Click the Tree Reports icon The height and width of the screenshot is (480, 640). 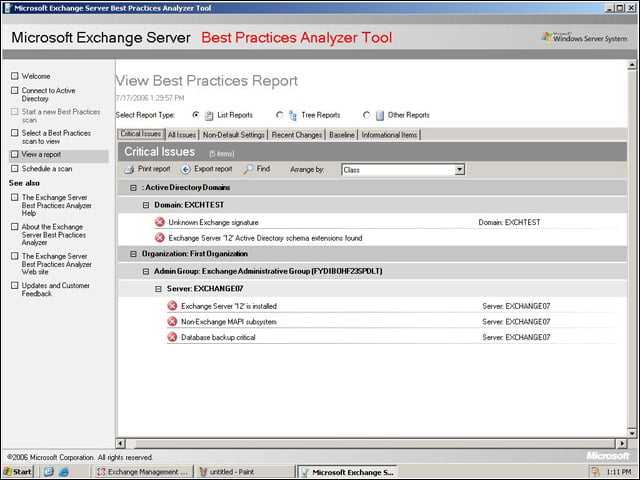click(293, 116)
